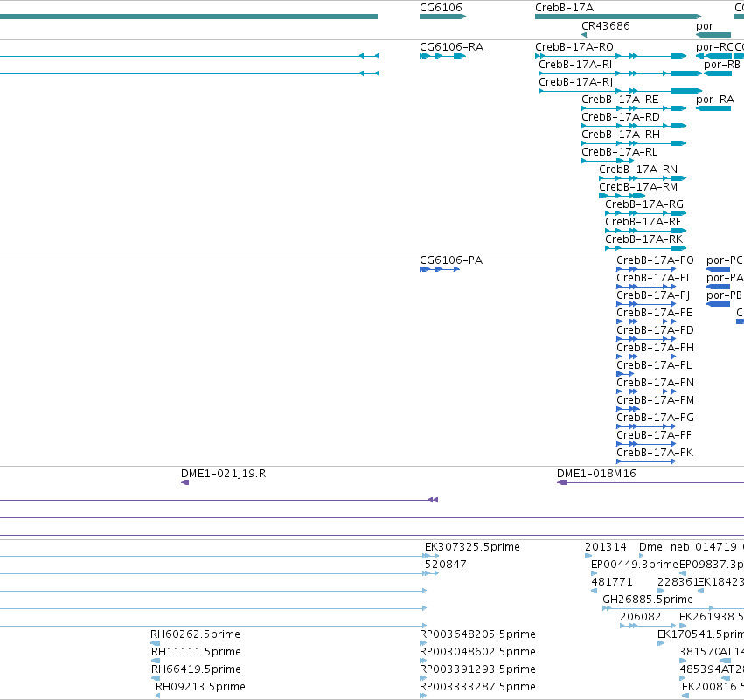Select protein CrebB-17A-PI
The image size is (744, 700).
[x=652, y=278]
